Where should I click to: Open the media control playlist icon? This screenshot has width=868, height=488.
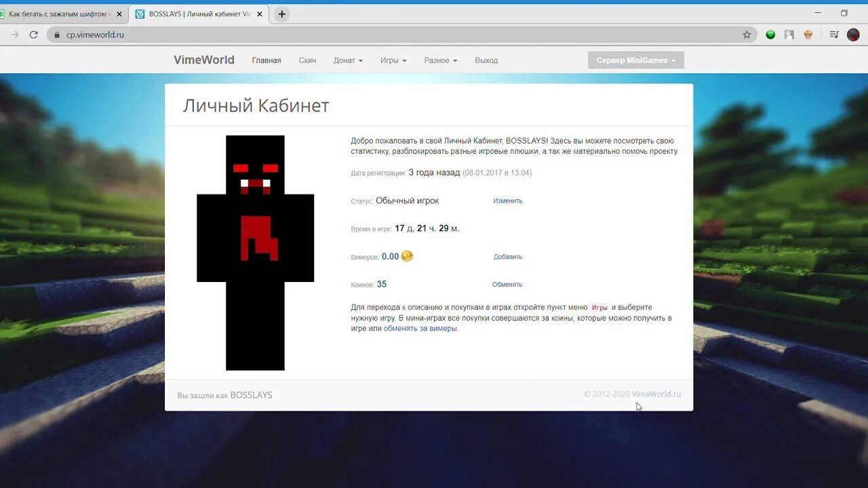pos(834,35)
